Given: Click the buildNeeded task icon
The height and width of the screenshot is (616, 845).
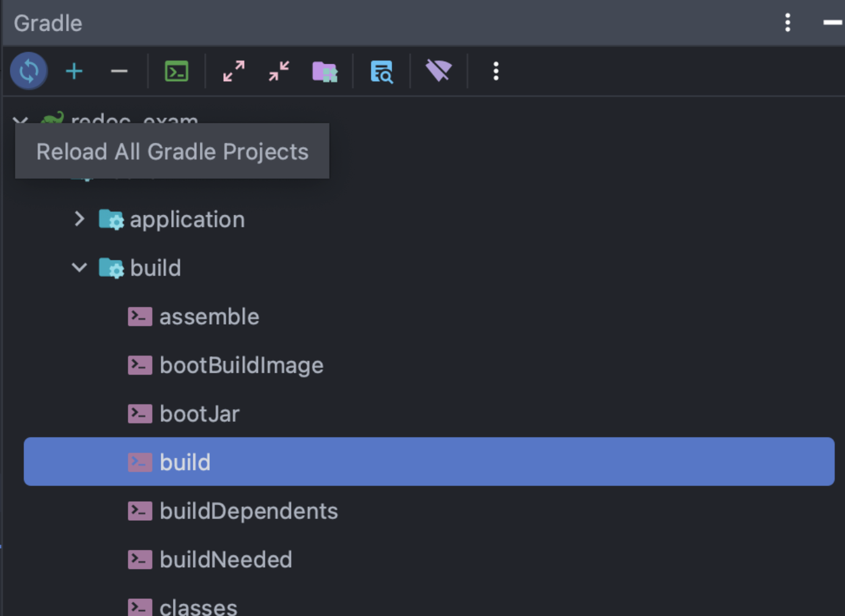Looking at the screenshot, I should click(140, 560).
